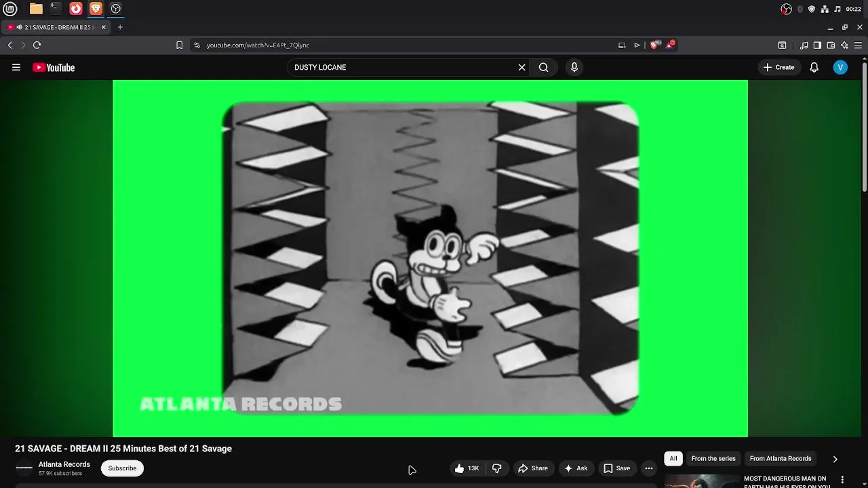The width and height of the screenshot is (868, 488).
Task: Click the youtube.com URL address field
Action: click(x=258, y=45)
